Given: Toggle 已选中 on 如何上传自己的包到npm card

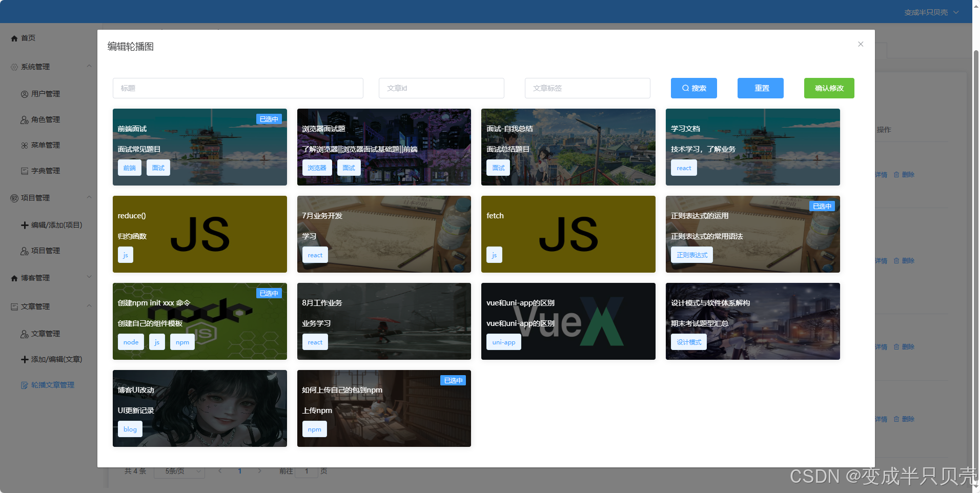Looking at the screenshot, I should coord(453,380).
